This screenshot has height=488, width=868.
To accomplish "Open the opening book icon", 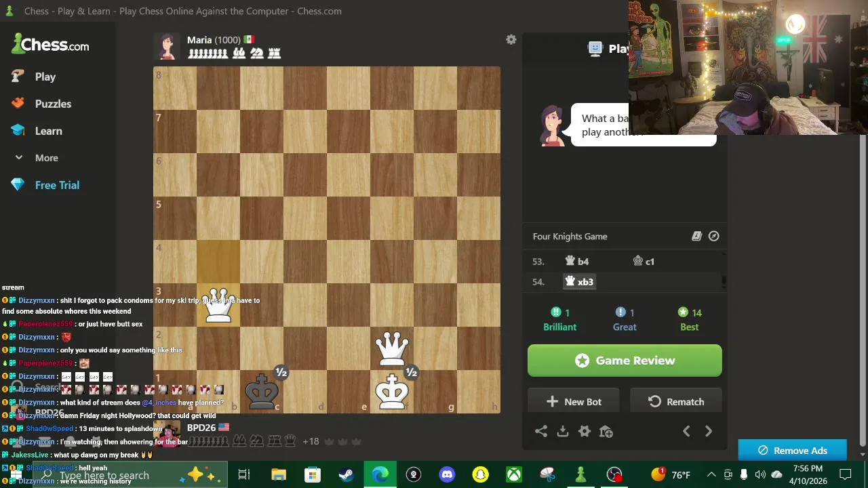I will [x=696, y=236].
